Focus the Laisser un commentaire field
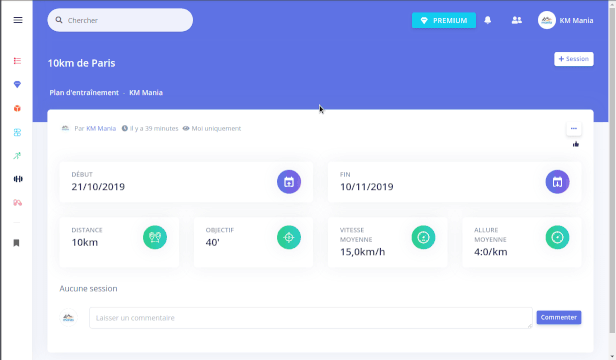 tap(311, 318)
